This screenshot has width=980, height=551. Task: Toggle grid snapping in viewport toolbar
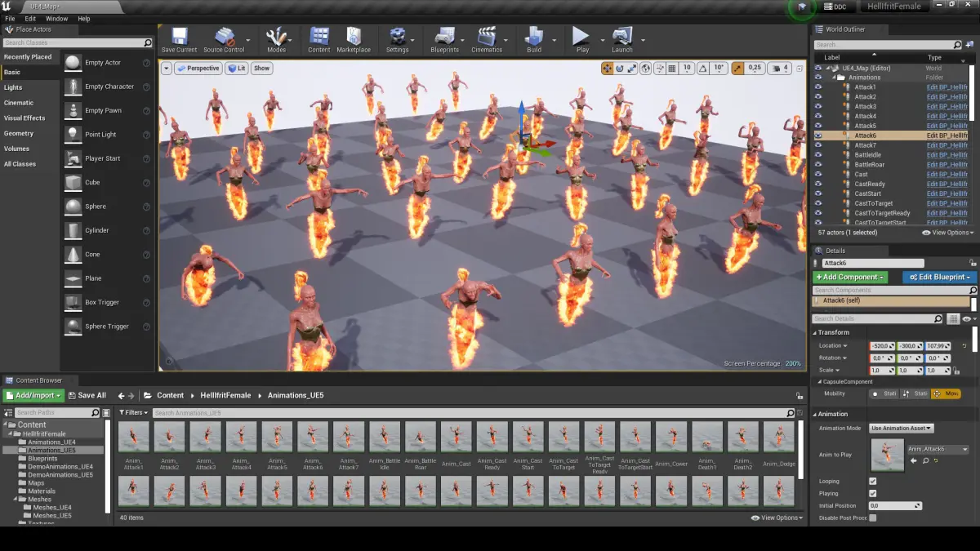click(x=672, y=69)
